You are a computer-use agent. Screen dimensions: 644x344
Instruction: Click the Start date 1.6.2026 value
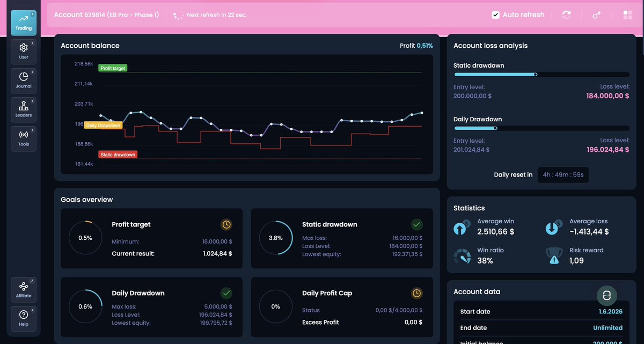[611, 311]
